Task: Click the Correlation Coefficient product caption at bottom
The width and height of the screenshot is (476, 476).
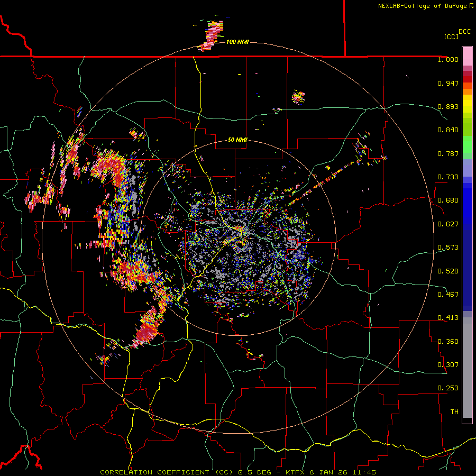Action: tap(238, 472)
